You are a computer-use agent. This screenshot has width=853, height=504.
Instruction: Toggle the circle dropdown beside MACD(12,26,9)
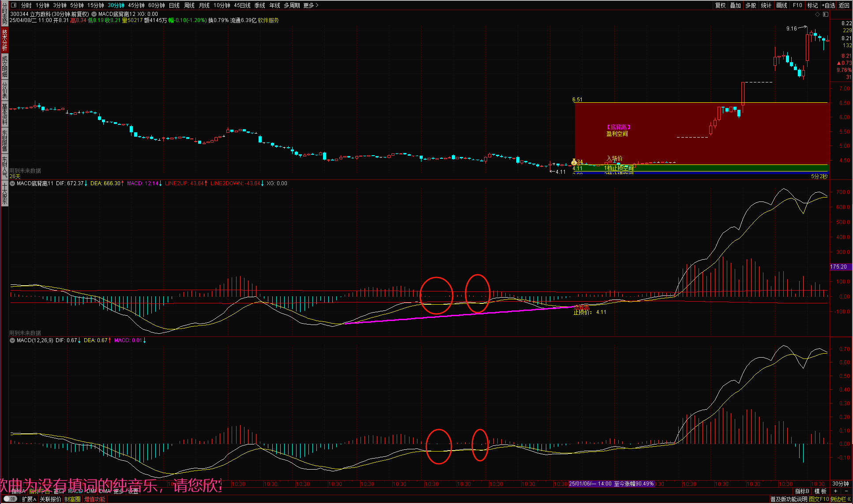pyautogui.click(x=12, y=340)
